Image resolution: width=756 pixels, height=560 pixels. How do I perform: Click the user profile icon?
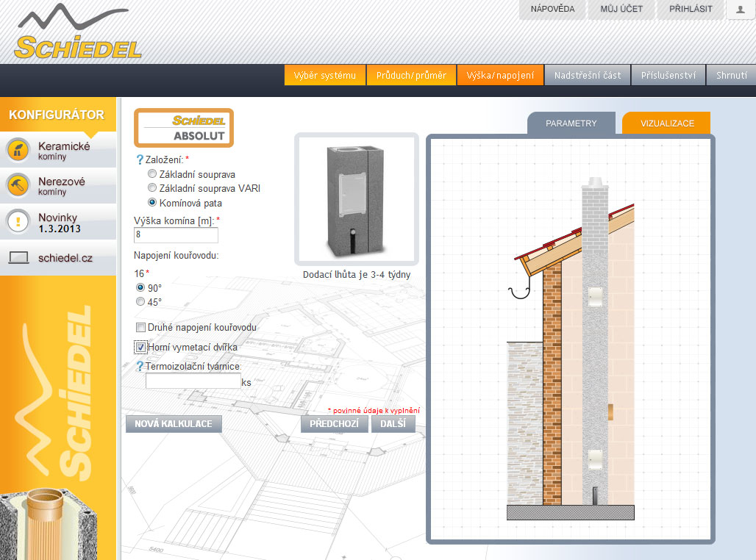(741, 10)
